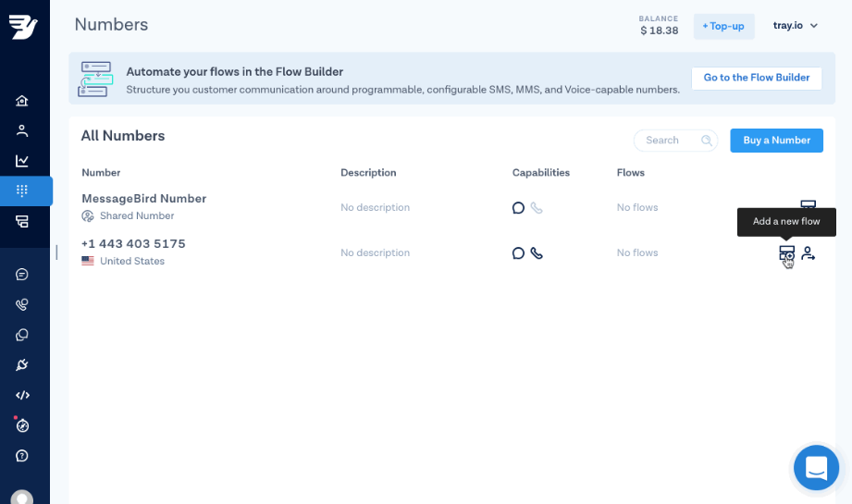Click Add a new flow icon for +1 443 403 5175
The width and height of the screenshot is (852, 504).
tap(786, 253)
